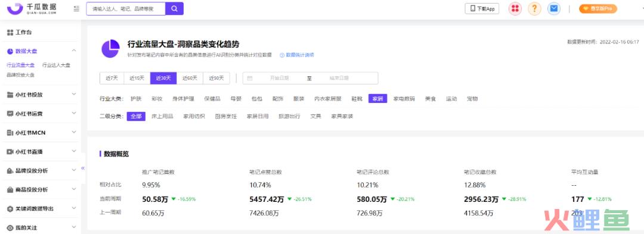Open 行业达人大盘 submenu item
Viewport: 644px width, 234px height.
pos(56,65)
